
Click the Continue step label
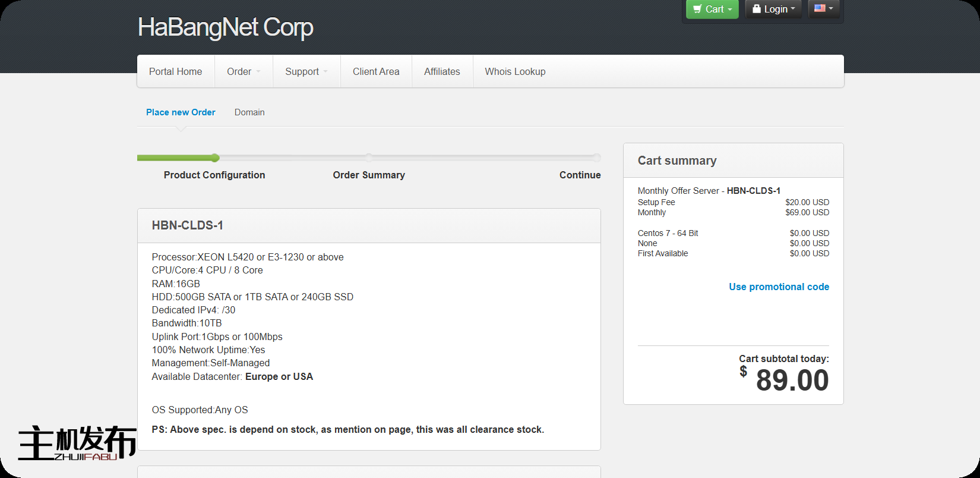(x=580, y=175)
